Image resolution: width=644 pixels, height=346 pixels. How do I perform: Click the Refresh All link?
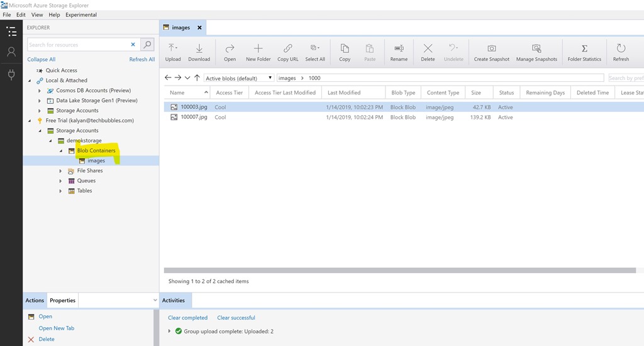pyautogui.click(x=142, y=60)
